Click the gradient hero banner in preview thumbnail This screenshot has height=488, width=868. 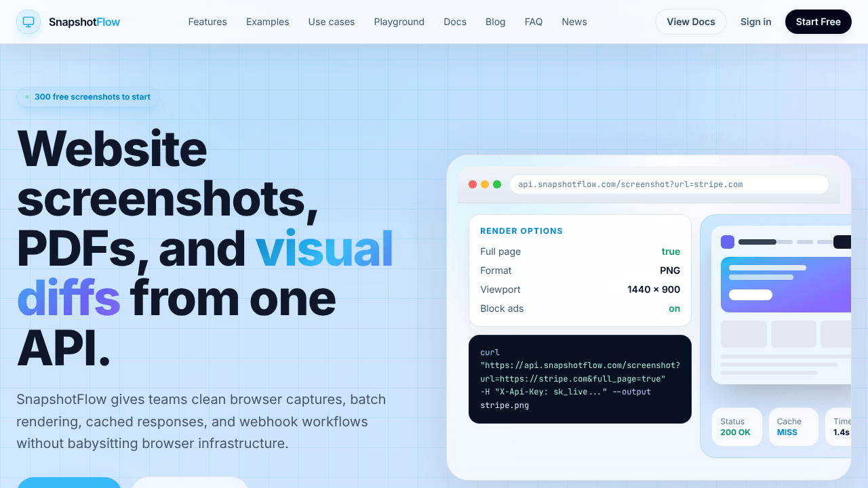(786, 285)
